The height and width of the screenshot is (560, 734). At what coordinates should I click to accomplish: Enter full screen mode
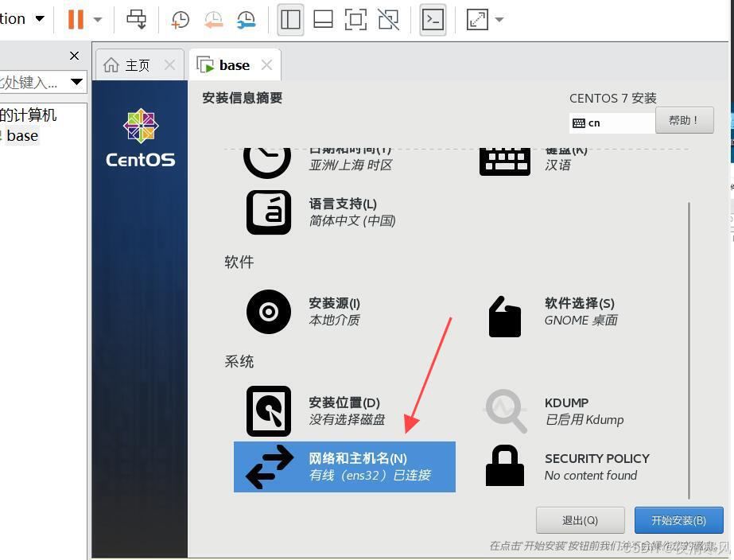[355, 19]
